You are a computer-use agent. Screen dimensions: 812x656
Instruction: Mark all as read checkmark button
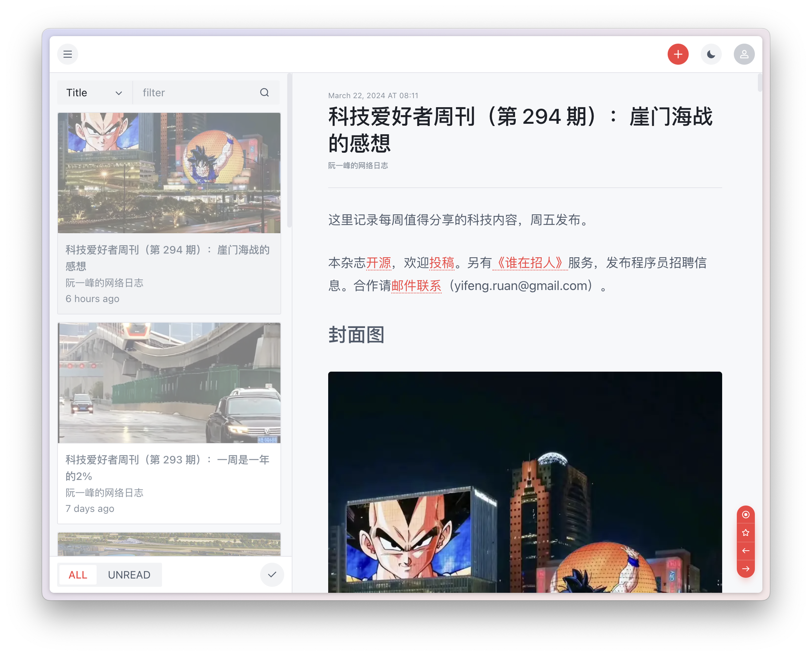pos(272,574)
